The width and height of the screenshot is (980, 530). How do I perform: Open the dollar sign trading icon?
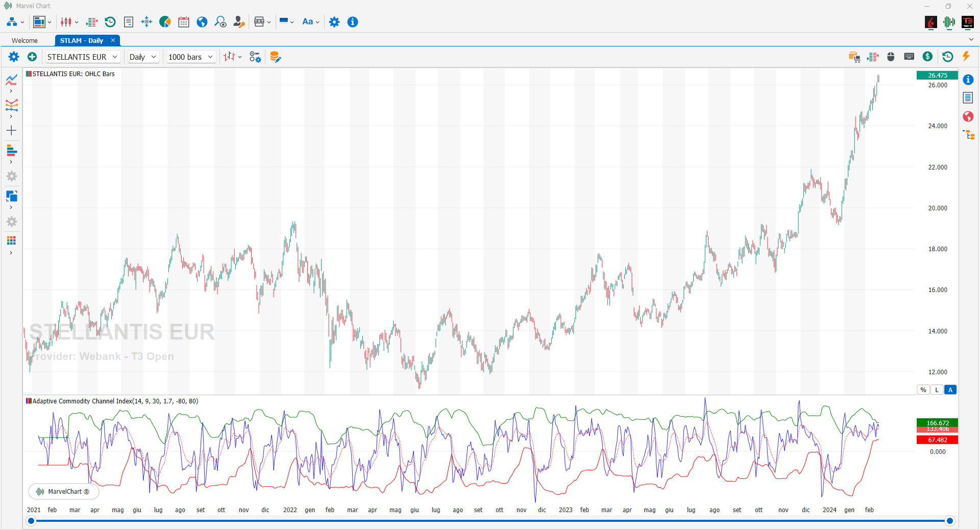point(927,57)
